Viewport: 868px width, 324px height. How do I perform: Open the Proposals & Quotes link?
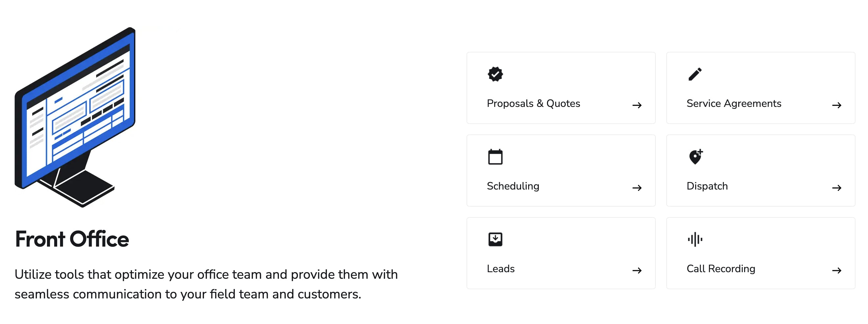click(533, 103)
